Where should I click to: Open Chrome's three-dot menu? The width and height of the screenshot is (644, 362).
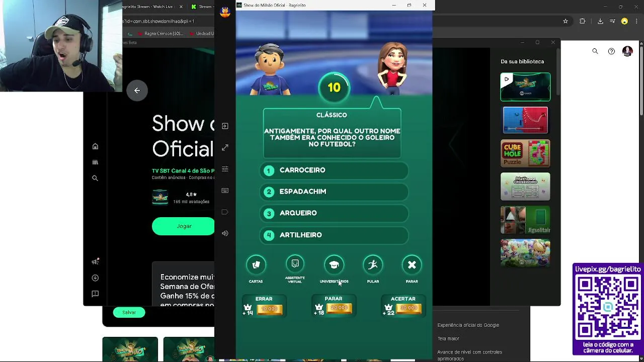coord(636,21)
